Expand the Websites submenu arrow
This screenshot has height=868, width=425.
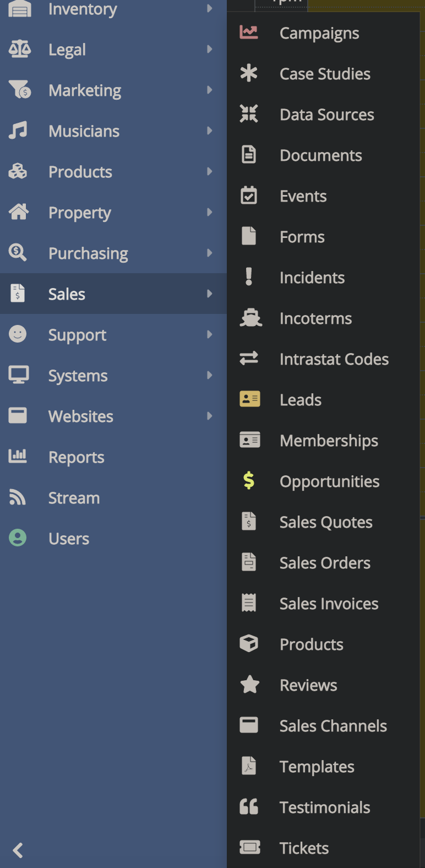click(x=209, y=416)
